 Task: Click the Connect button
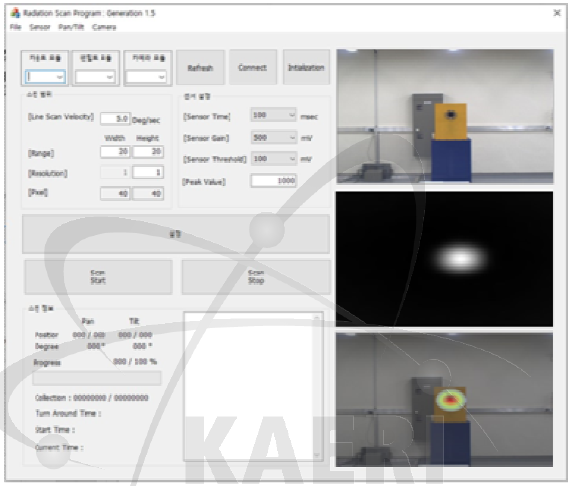(x=252, y=67)
